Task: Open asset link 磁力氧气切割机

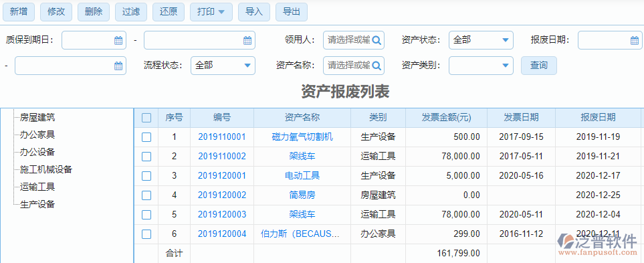Action: (302, 137)
